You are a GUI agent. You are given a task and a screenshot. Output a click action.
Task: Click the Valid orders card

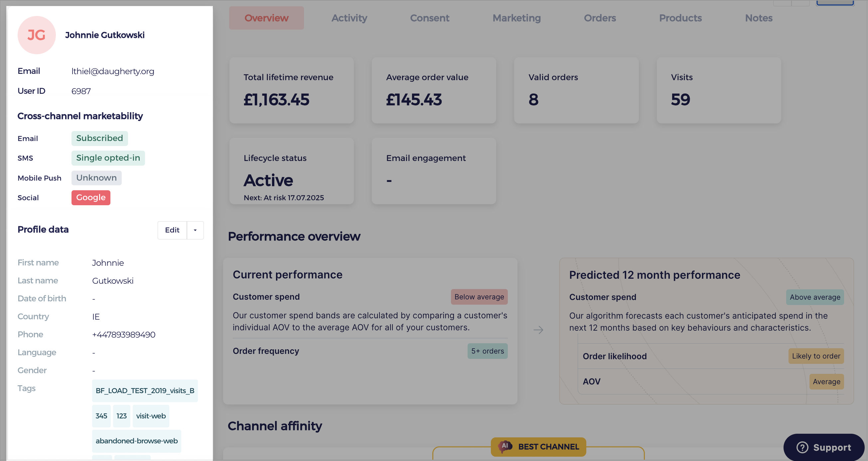pyautogui.click(x=576, y=90)
